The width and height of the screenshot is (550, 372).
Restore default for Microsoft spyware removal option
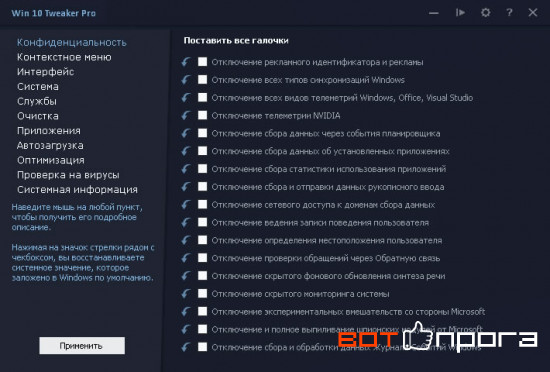tap(186, 330)
